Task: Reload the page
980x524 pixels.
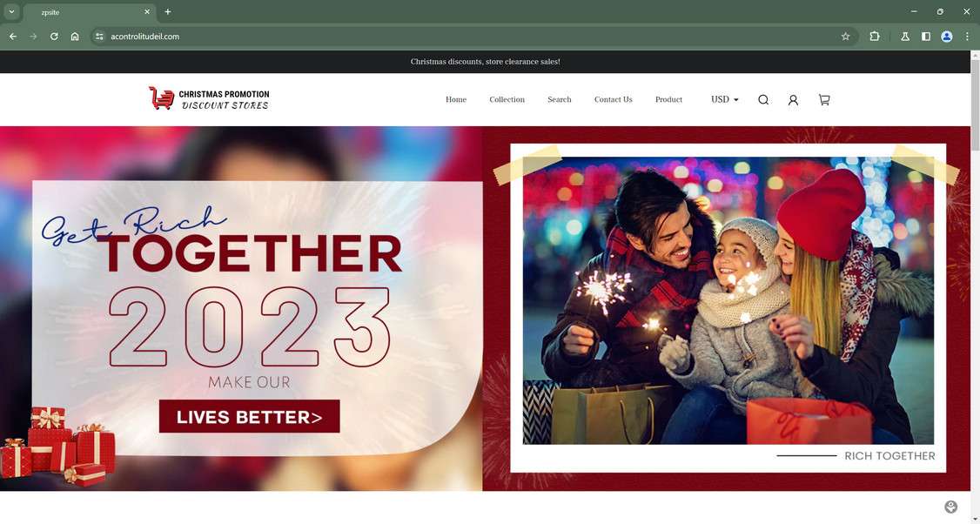Action: click(x=54, y=37)
